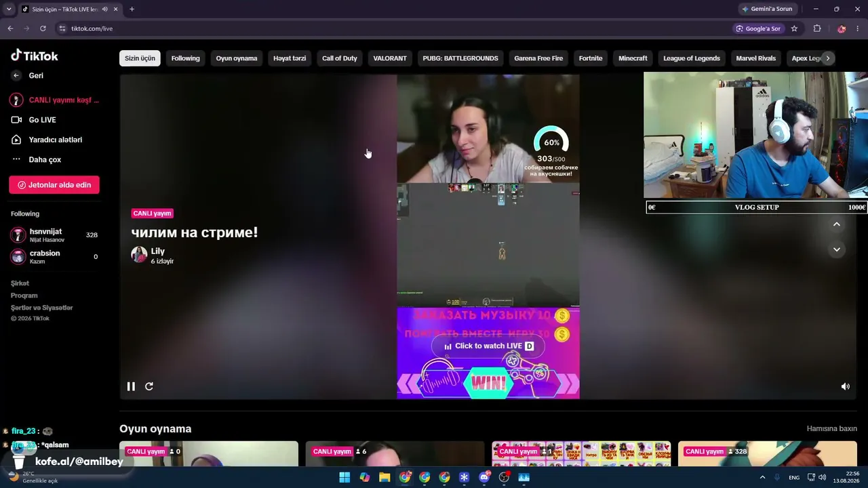Reload the live preview stream
This screenshot has height=488, width=868.
pos(149,386)
